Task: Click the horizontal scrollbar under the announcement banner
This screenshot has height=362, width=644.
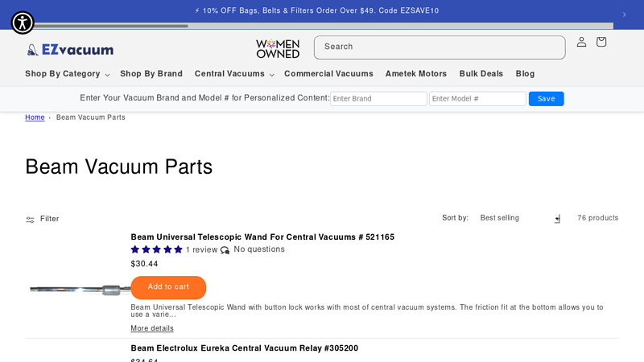Action: pos(111,26)
